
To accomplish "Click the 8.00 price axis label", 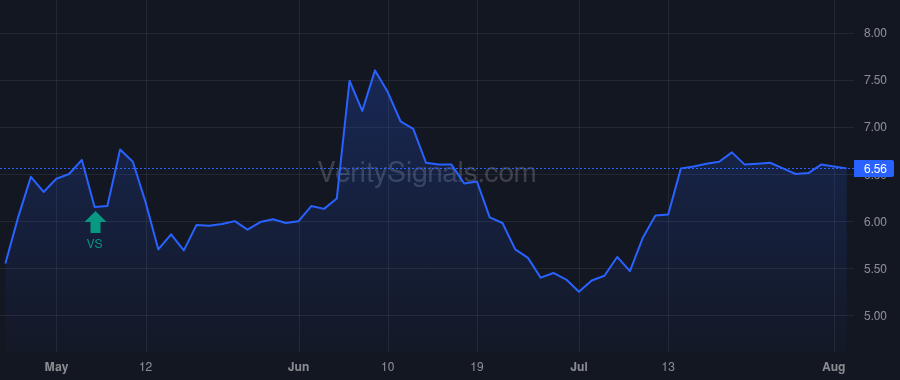I will [875, 33].
